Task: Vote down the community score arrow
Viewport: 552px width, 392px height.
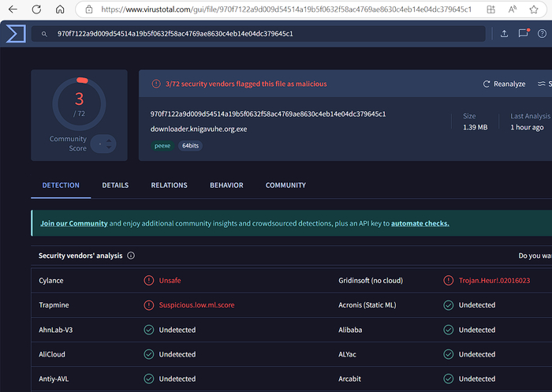Action: pos(109,147)
